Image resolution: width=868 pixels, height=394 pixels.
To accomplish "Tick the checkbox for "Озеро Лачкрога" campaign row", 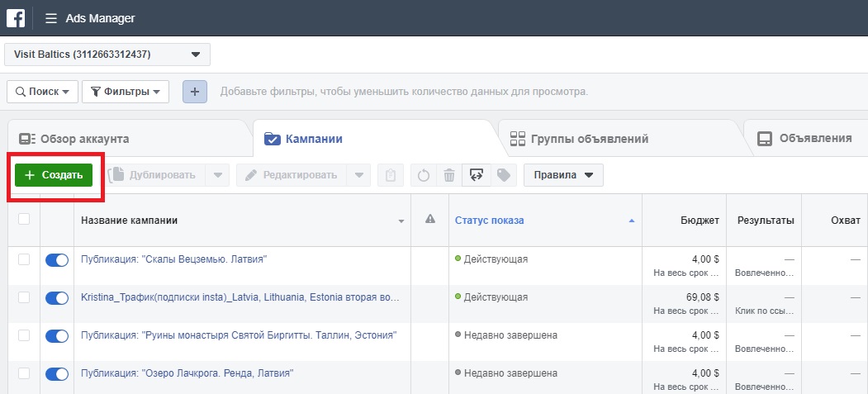I will (x=24, y=373).
